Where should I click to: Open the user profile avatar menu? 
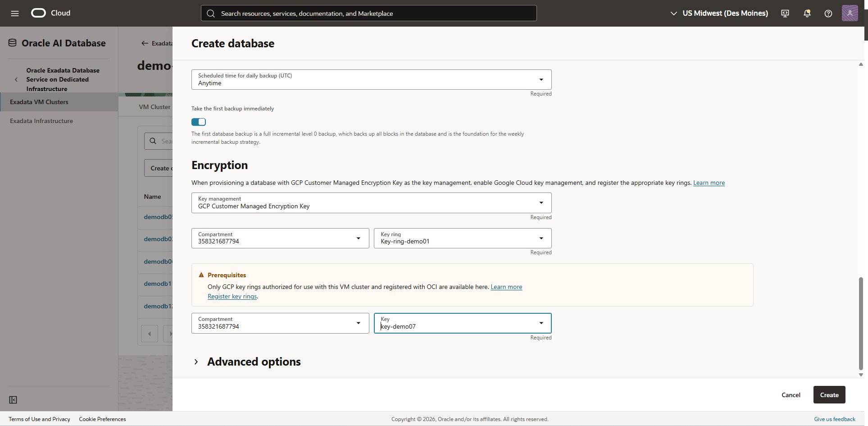[850, 13]
